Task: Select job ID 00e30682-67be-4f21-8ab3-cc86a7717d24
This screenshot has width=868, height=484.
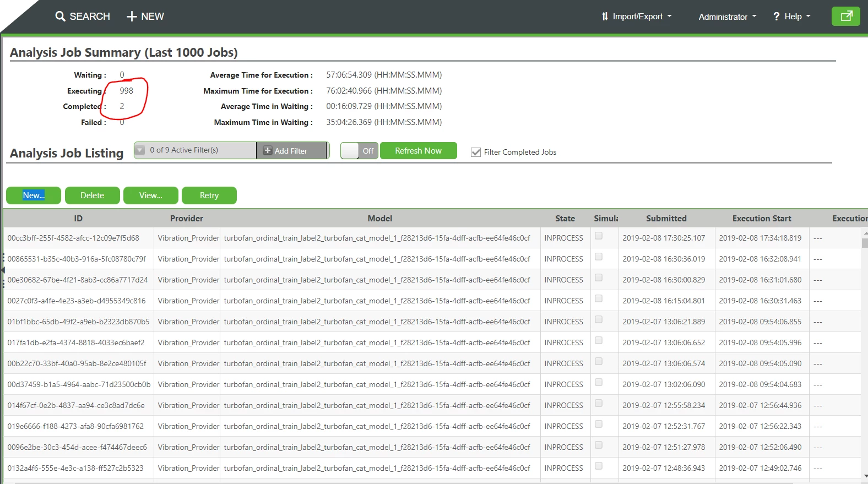Action: pos(78,280)
